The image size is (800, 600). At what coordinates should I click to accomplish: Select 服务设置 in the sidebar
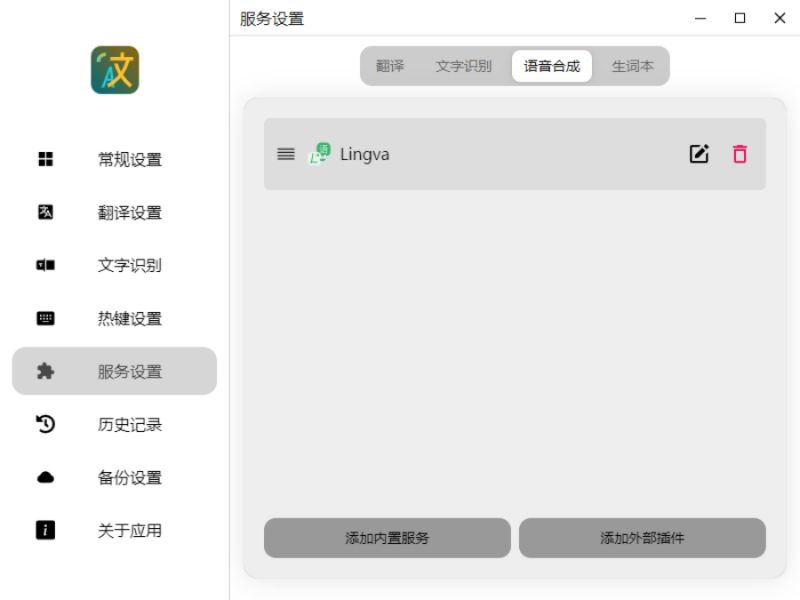point(114,371)
